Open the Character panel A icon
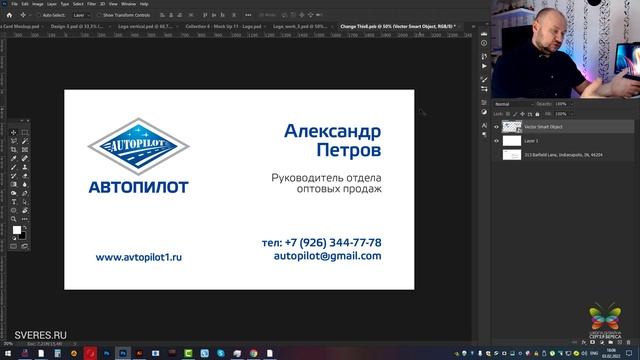The image size is (640, 360). click(484, 125)
